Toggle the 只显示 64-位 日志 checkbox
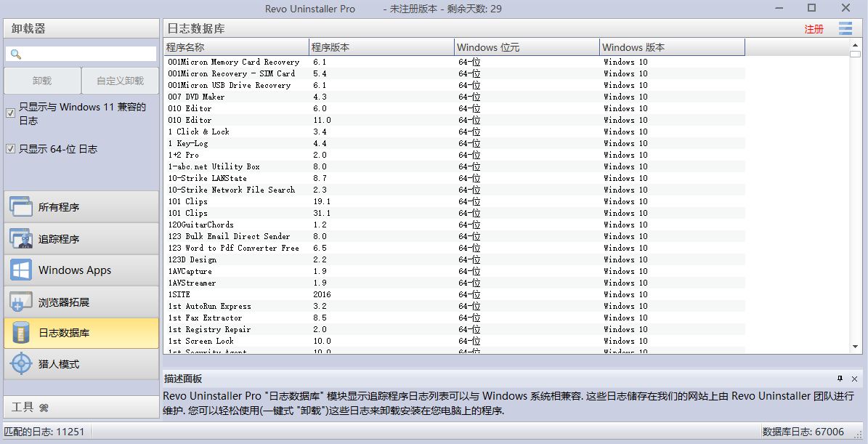 (10, 149)
